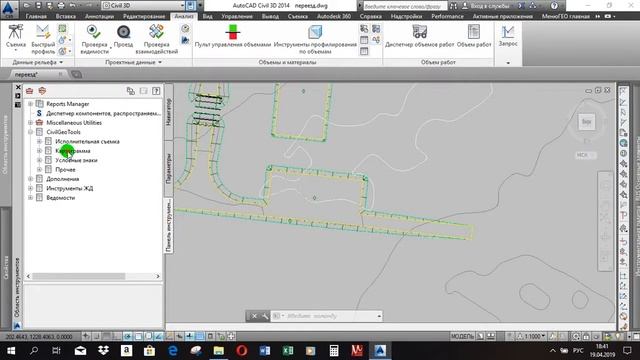This screenshot has width=640, height=360.
Task: Expand the Исполнительная съемка node
Action: pos(39,141)
